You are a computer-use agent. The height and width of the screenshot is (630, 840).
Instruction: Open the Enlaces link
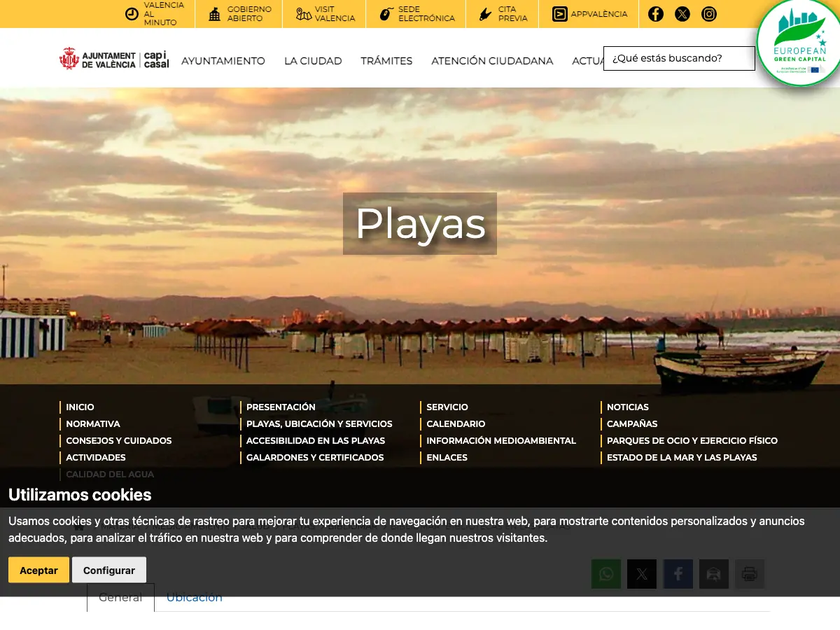click(447, 457)
